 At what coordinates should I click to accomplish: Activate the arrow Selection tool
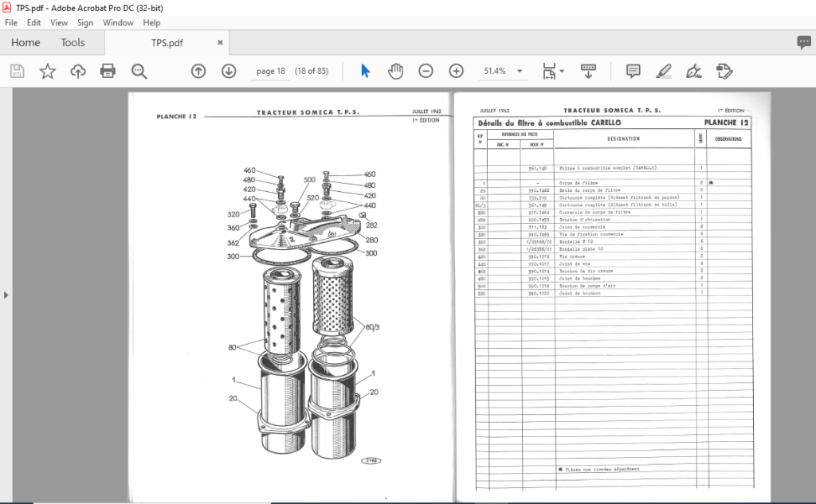(365, 71)
